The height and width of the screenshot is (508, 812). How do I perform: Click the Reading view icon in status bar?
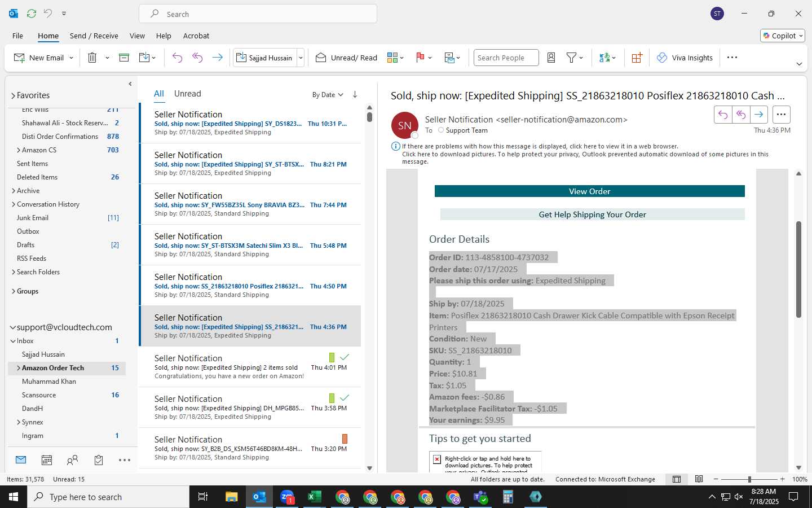click(x=699, y=479)
